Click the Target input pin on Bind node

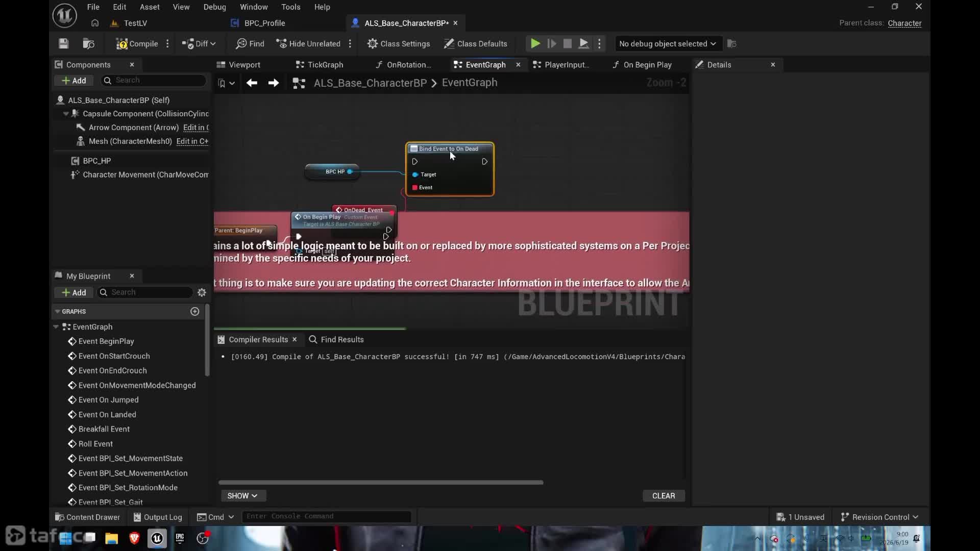tap(415, 174)
